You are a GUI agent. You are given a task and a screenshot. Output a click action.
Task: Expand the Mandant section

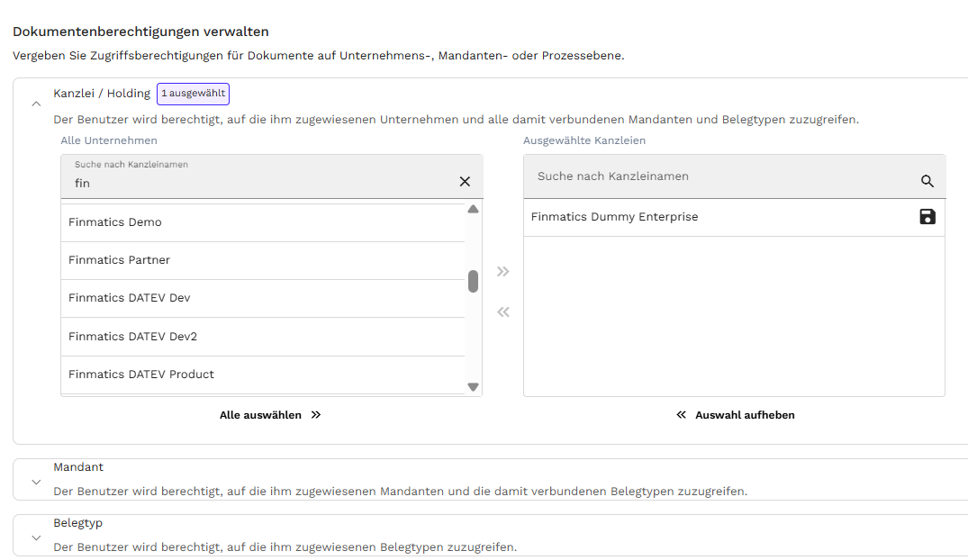click(36, 482)
